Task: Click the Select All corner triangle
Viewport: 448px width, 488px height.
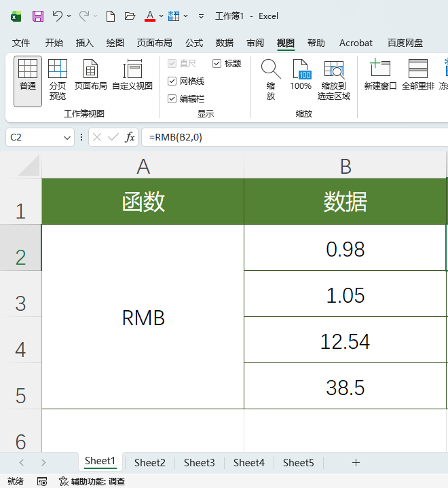Action: (x=29, y=166)
